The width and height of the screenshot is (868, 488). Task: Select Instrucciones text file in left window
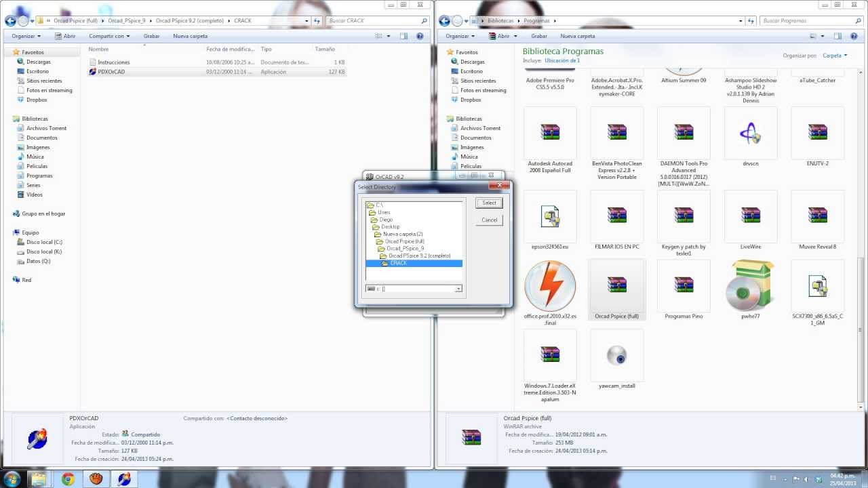point(113,62)
